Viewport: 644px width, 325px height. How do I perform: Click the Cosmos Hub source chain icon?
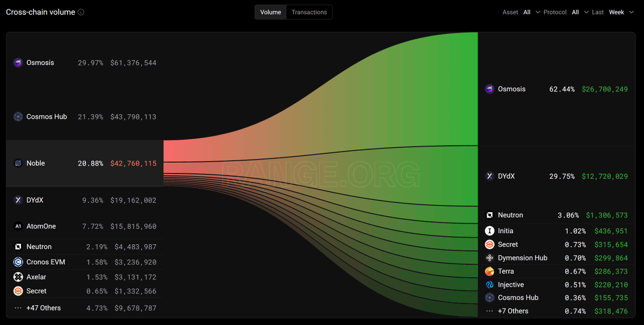[x=18, y=117]
